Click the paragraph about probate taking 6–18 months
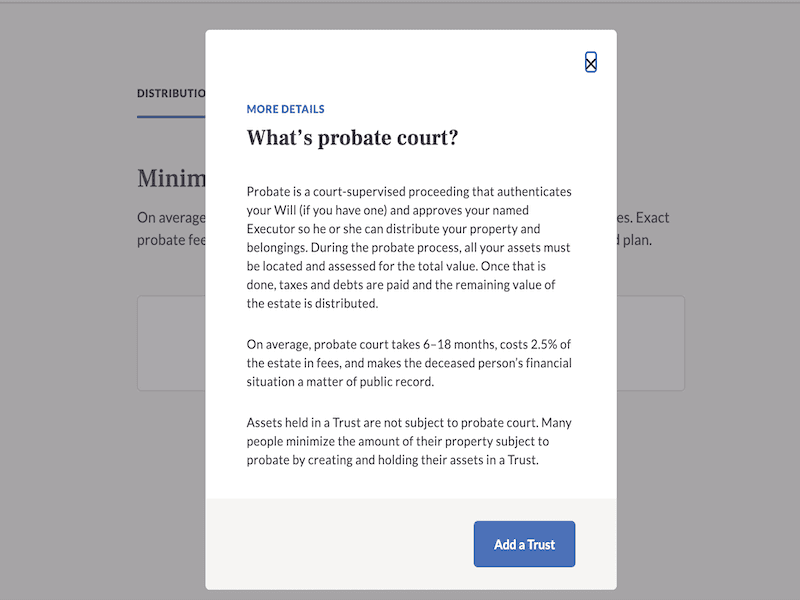 tap(409, 363)
